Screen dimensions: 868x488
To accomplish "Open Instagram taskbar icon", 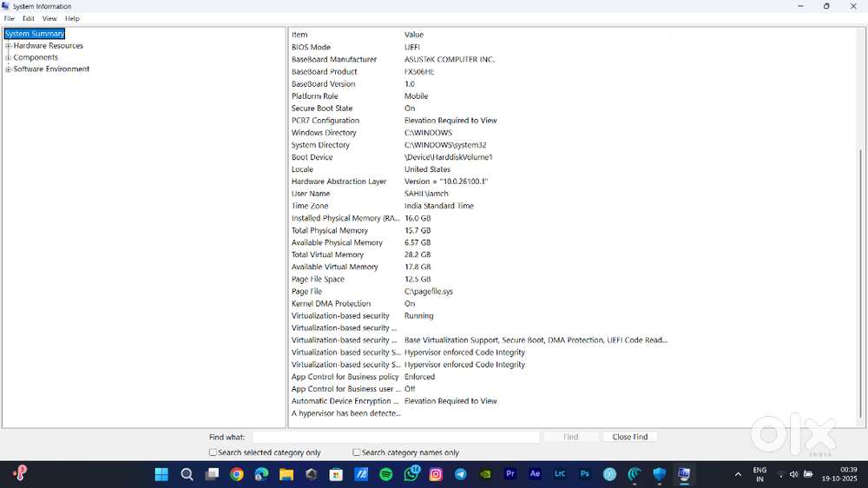I will point(436,474).
